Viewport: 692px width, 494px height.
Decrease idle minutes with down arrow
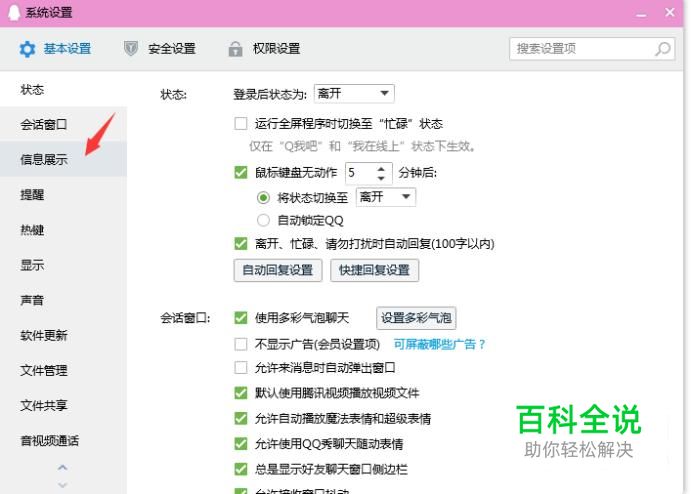pos(381,178)
